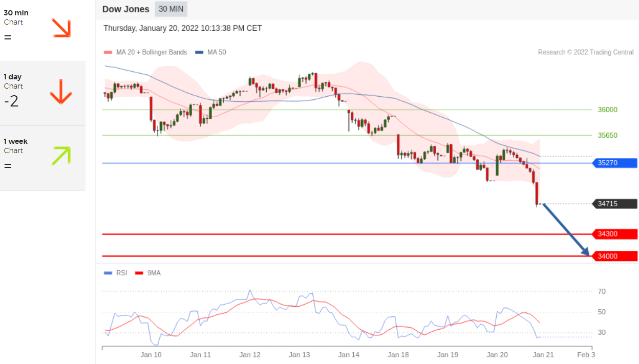Open the 1 day chart panel
639x364 pixels.
coord(42,93)
